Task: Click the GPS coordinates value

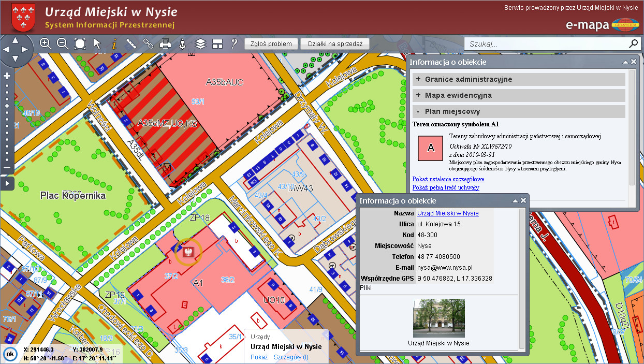Action: click(x=455, y=279)
